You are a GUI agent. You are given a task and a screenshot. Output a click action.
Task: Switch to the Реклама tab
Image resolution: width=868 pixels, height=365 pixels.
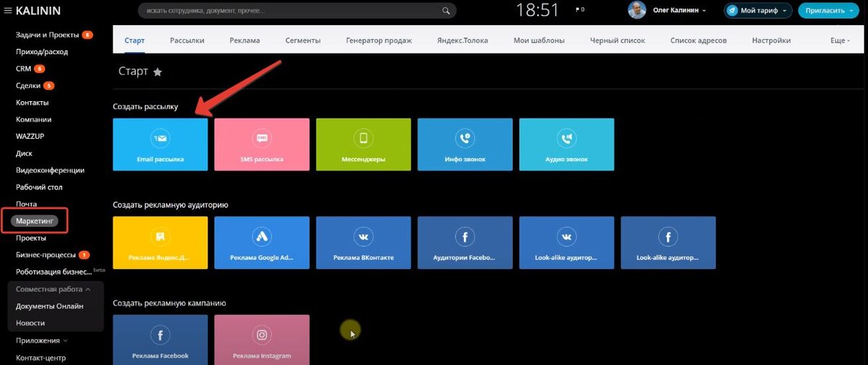point(244,40)
